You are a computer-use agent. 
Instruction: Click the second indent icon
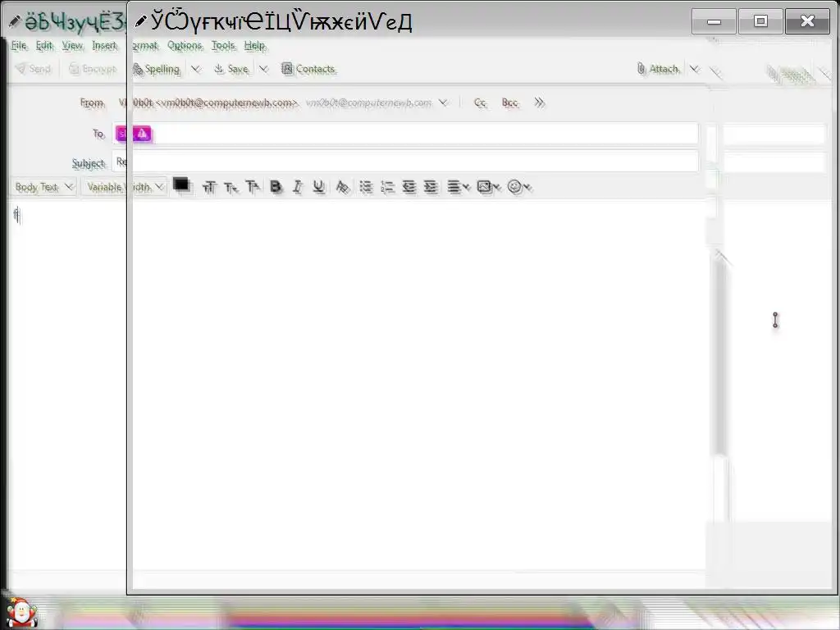click(x=431, y=186)
